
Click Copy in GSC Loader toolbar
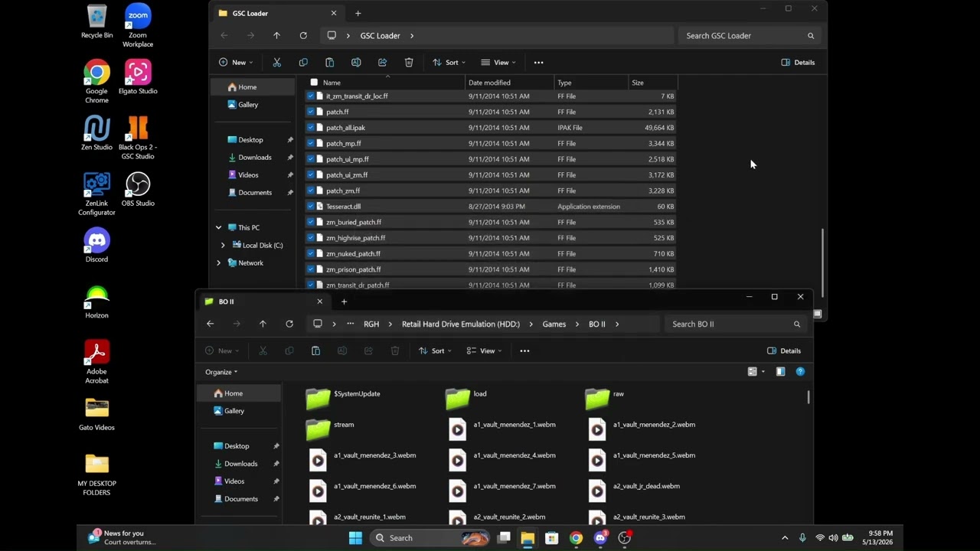303,63
